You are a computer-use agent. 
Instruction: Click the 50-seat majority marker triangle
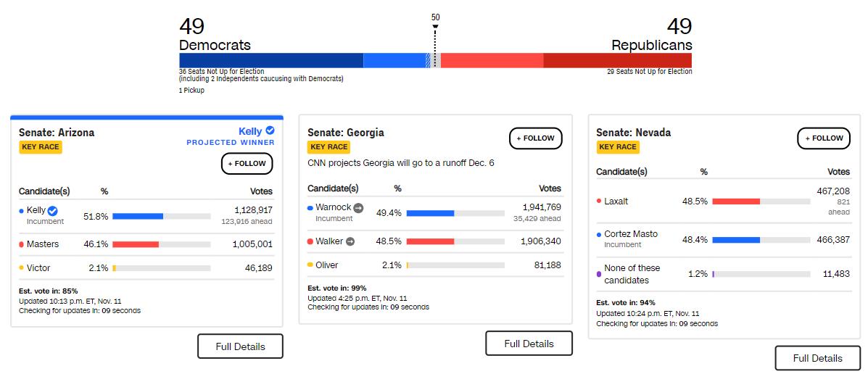[435, 28]
